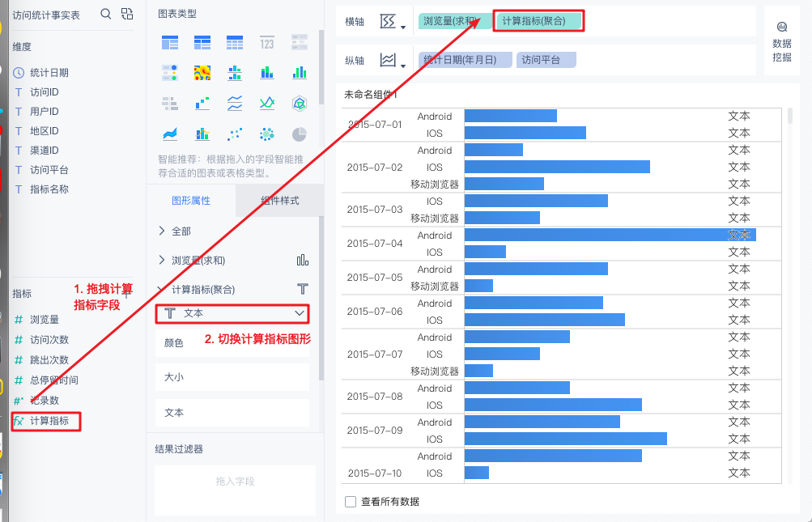812x522 pixels.
Task: Click the 2015-07-09 IOS bar
Action: click(x=566, y=439)
